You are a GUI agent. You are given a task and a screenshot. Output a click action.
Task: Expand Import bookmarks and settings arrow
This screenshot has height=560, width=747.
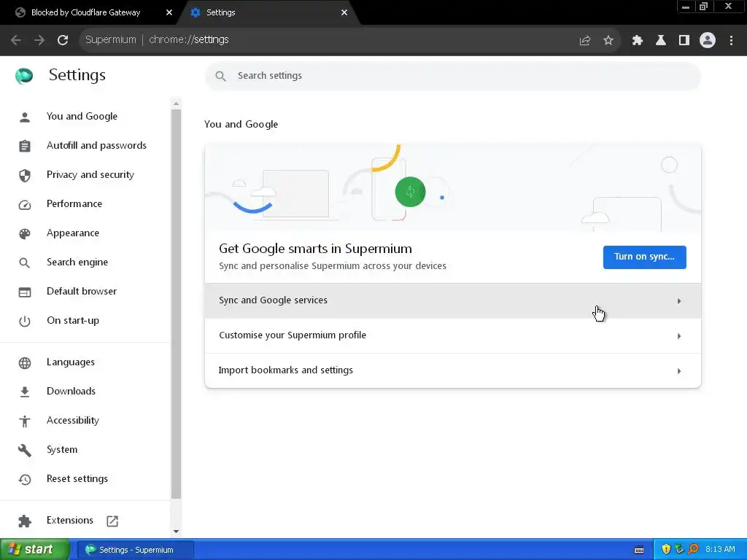pyautogui.click(x=679, y=371)
